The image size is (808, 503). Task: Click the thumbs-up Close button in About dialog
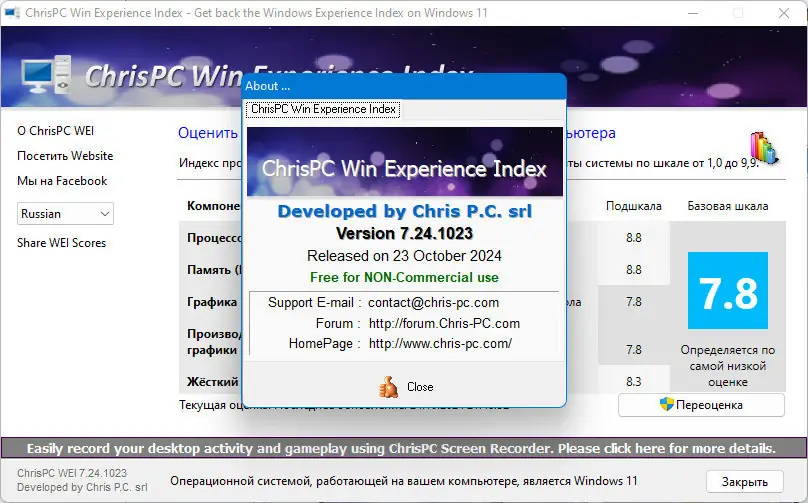tap(405, 387)
